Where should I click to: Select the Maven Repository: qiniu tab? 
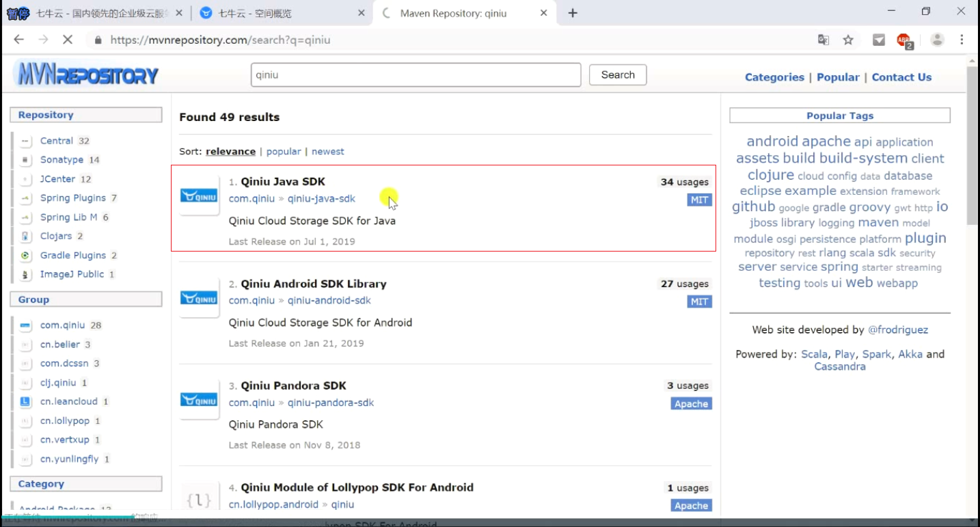(465, 13)
